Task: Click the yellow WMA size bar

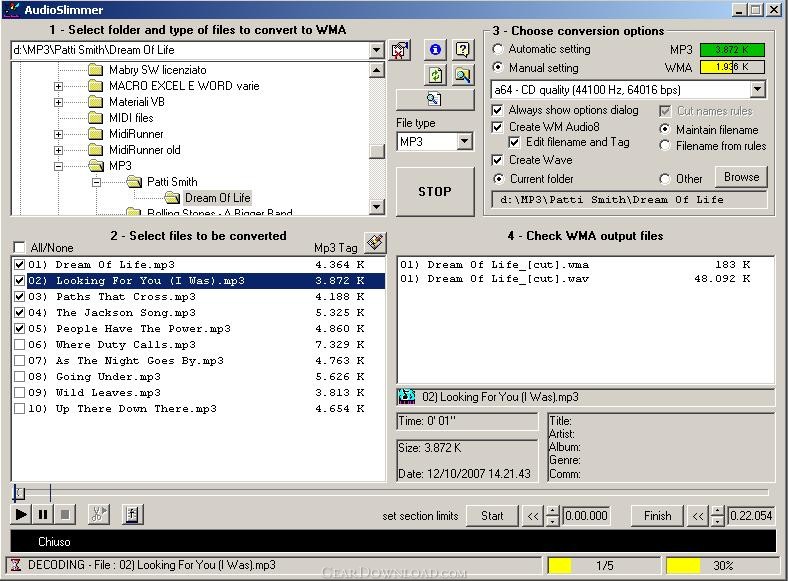Action: click(x=732, y=67)
